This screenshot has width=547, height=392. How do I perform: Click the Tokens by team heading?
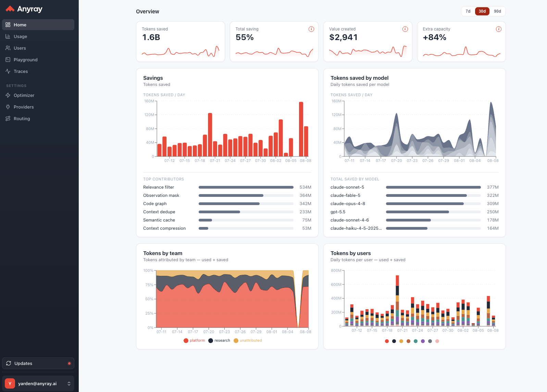pyautogui.click(x=163, y=253)
